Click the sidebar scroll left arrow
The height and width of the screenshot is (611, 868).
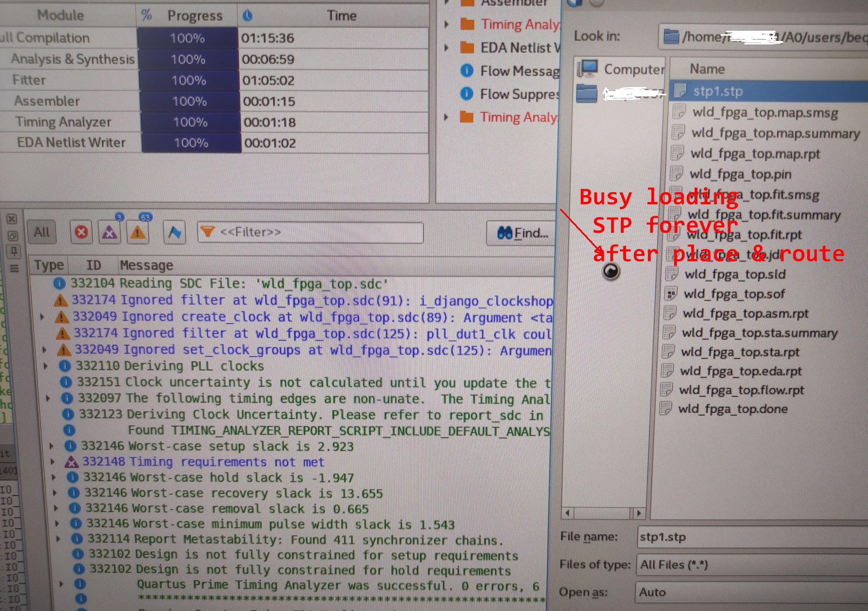coord(568,513)
